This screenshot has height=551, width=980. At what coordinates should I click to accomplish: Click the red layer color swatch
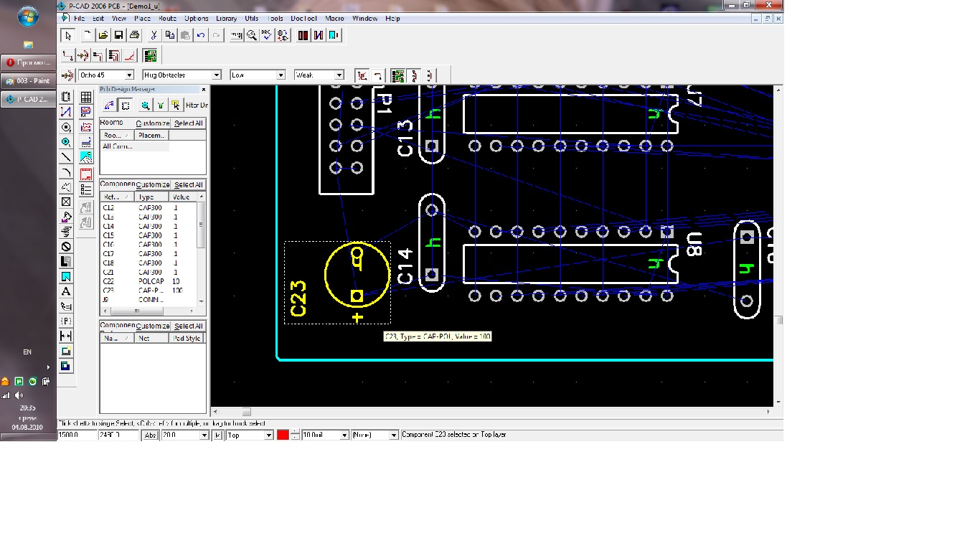pos(283,435)
